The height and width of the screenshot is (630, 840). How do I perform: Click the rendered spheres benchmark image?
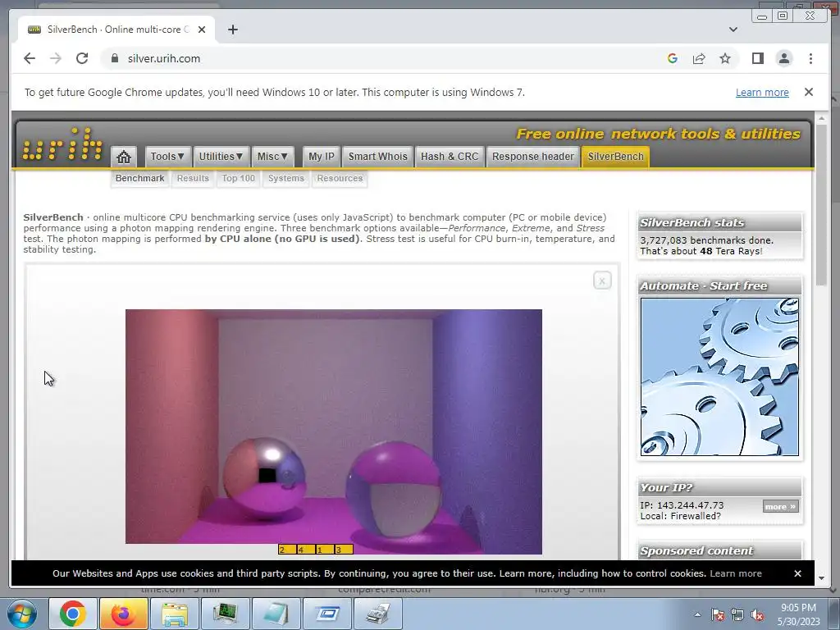[334, 431]
